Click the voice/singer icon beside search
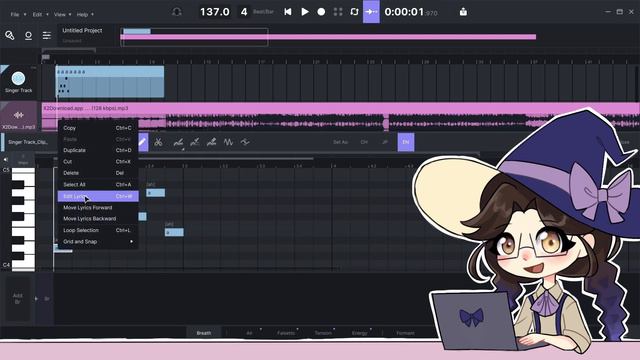Screen dimensions: 640x360 pos(28,36)
